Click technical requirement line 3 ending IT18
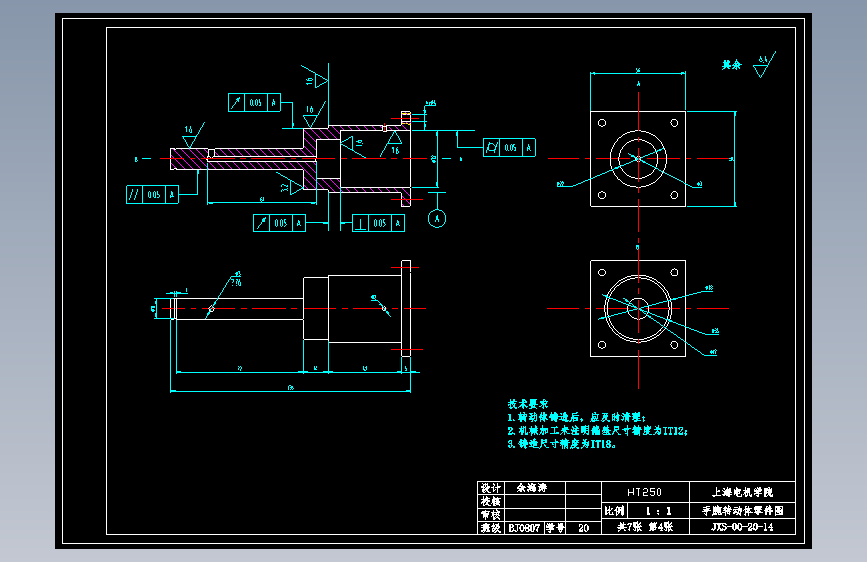 562,444
